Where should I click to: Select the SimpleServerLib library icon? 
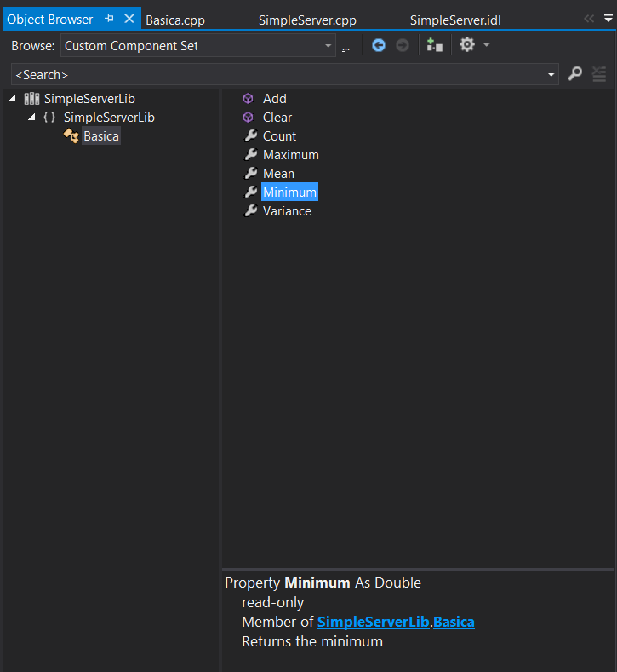tap(31, 99)
